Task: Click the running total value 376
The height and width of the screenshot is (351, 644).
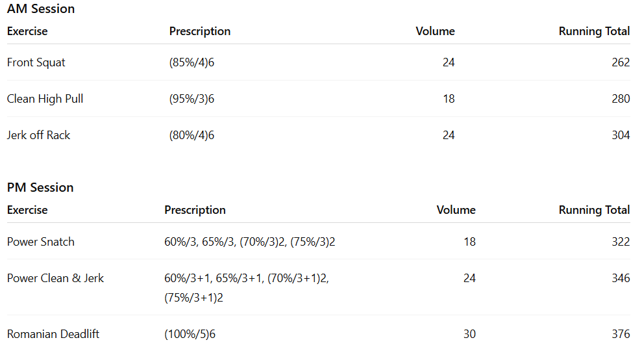Action: pyautogui.click(x=621, y=334)
